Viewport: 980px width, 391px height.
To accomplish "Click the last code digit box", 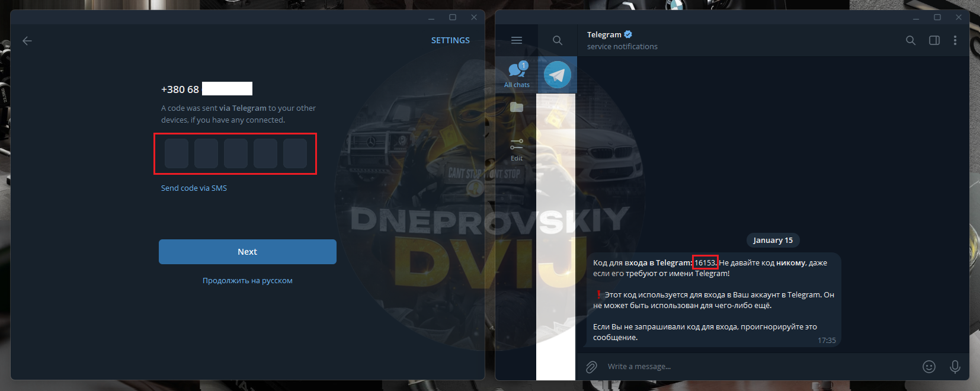I will tap(295, 153).
